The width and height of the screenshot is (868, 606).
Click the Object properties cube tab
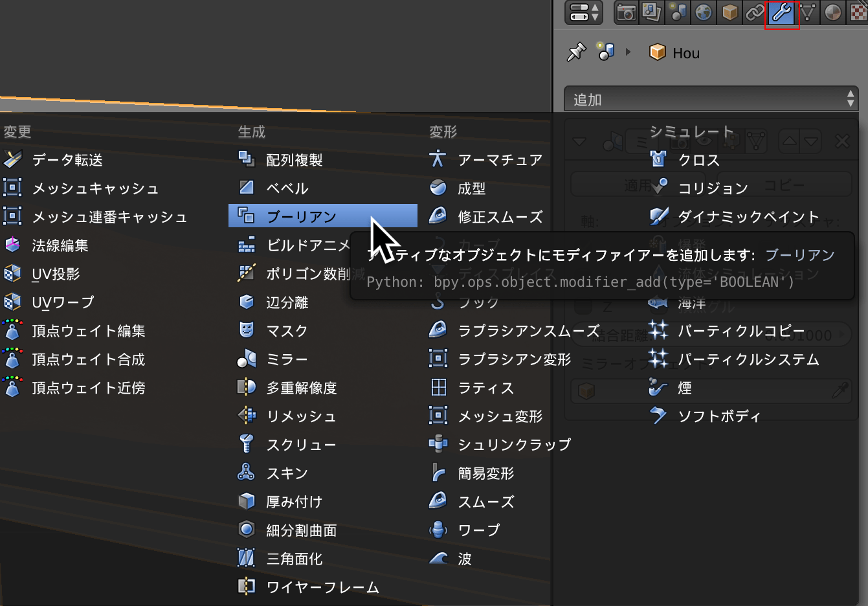pos(729,12)
